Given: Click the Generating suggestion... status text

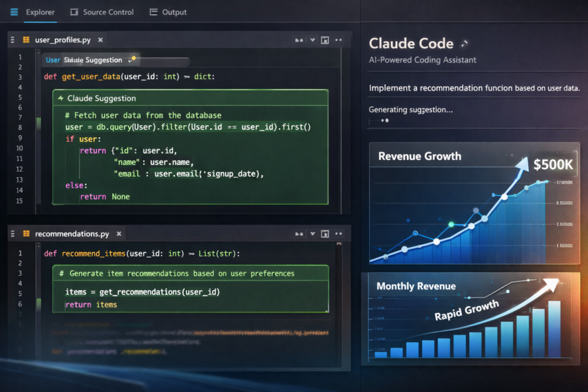Looking at the screenshot, I should 411,110.
